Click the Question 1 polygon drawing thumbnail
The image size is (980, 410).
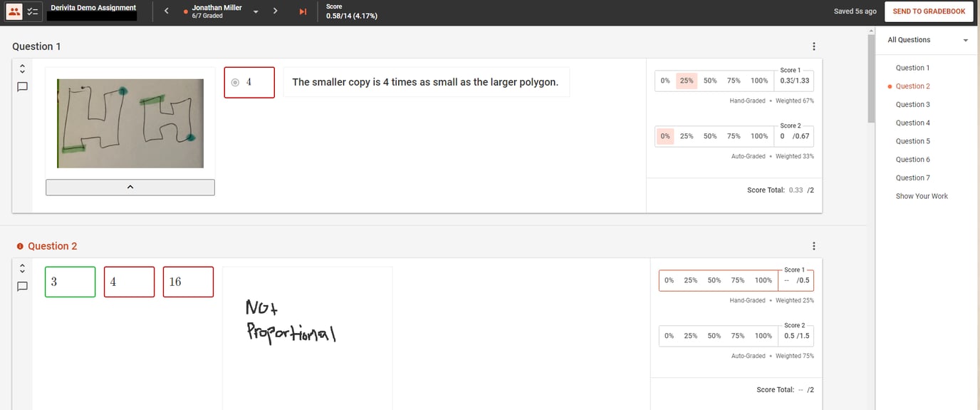pos(130,123)
